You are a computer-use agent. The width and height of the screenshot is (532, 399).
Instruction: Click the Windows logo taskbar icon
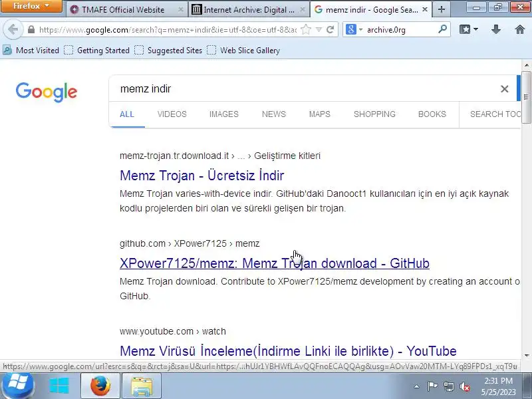pos(59,386)
